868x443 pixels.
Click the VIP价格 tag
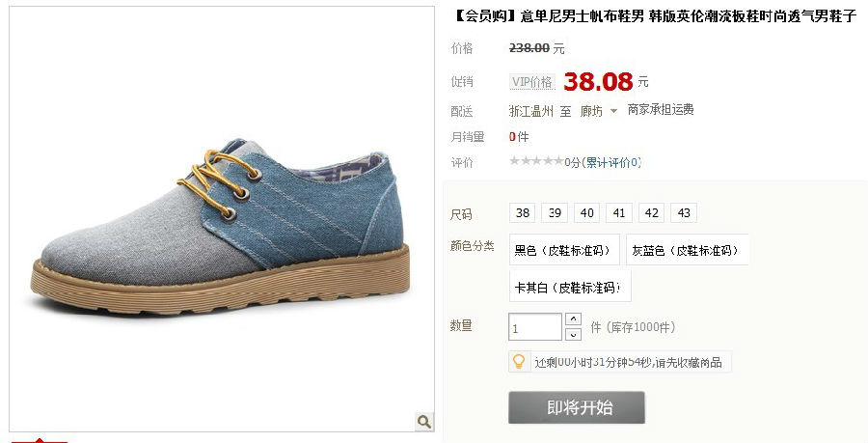(532, 82)
